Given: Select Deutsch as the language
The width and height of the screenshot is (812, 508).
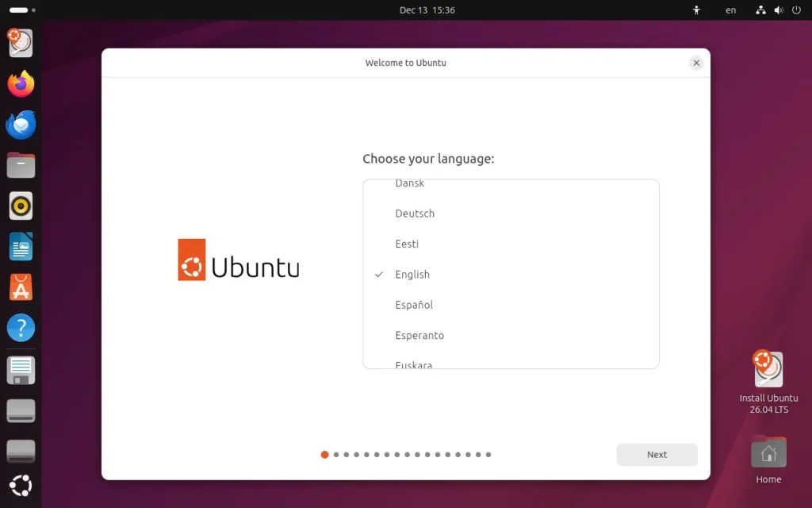Looking at the screenshot, I should pos(511,214).
